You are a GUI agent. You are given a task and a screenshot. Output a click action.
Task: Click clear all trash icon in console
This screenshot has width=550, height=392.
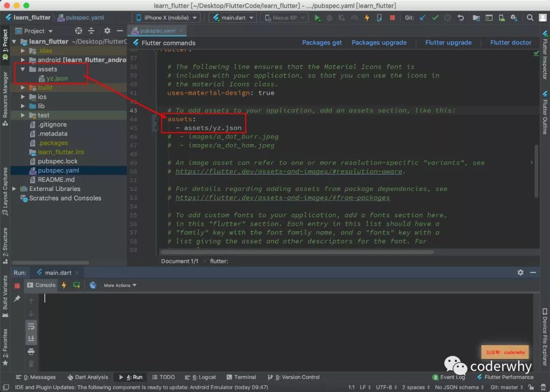click(31, 363)
